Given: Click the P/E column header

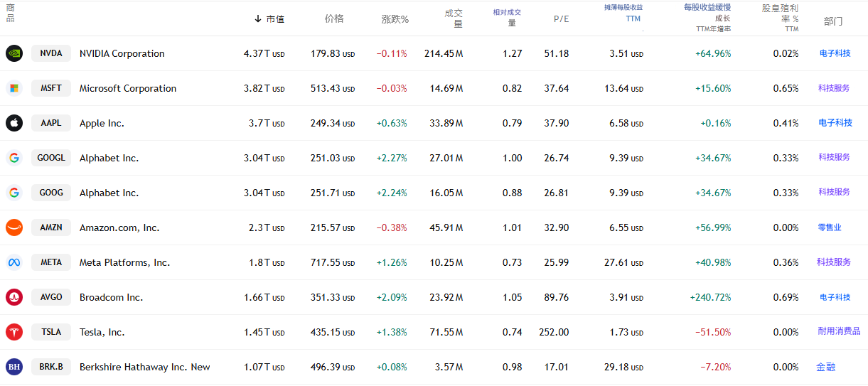Looking at the screenshot, I should click(561, 19).
